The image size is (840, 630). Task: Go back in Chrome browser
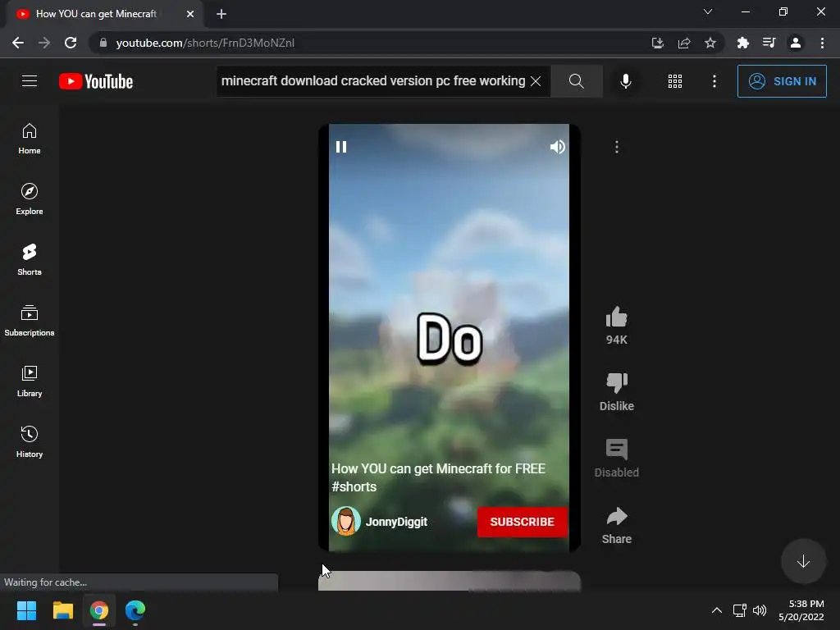point(18,43)
